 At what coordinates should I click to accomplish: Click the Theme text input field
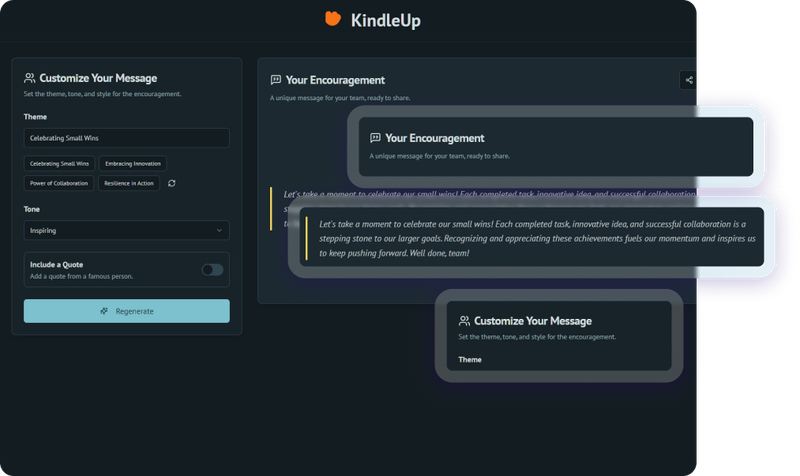[x=126, y=138]
